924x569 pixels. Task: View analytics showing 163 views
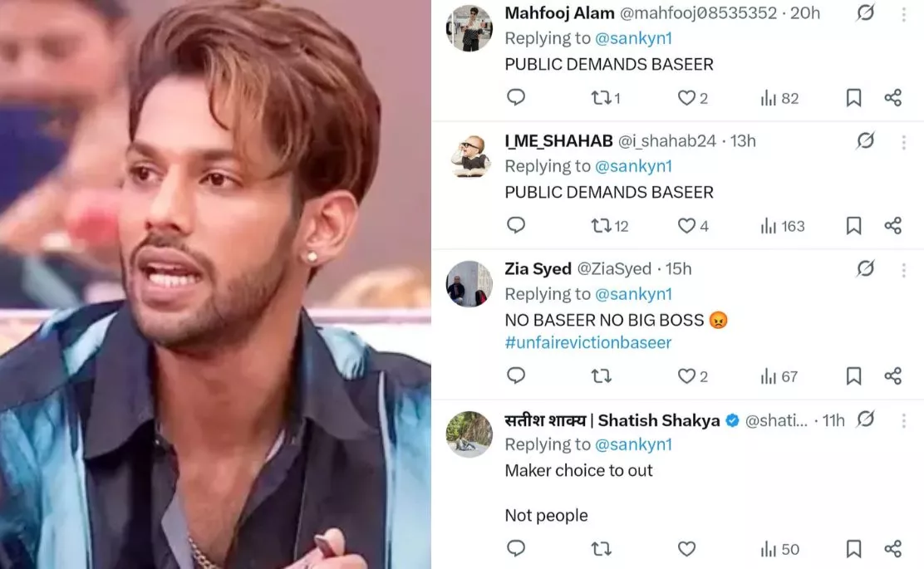[x=783, y=226]
